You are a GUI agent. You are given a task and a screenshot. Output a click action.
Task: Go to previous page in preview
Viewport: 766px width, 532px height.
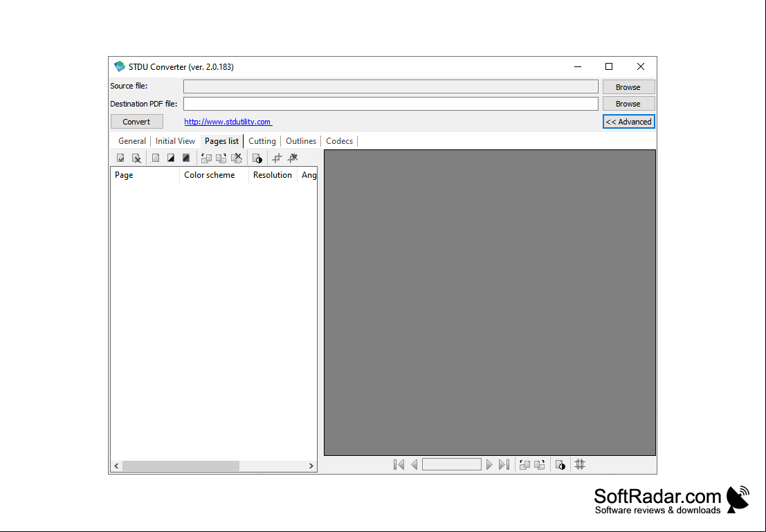pos(414,465)
